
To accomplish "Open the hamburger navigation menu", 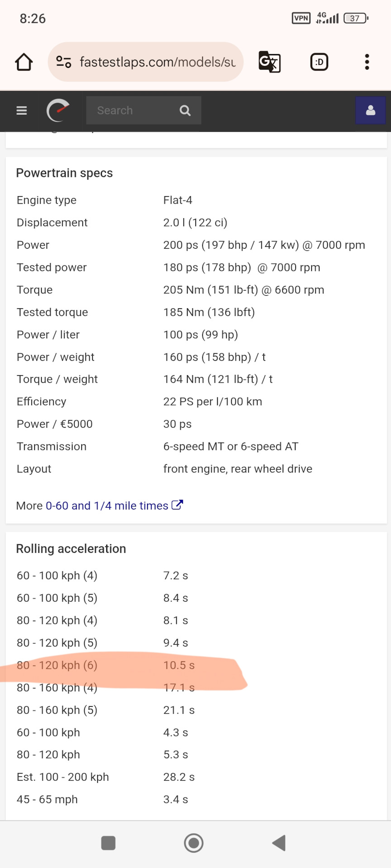I will (x=22, y=110).
